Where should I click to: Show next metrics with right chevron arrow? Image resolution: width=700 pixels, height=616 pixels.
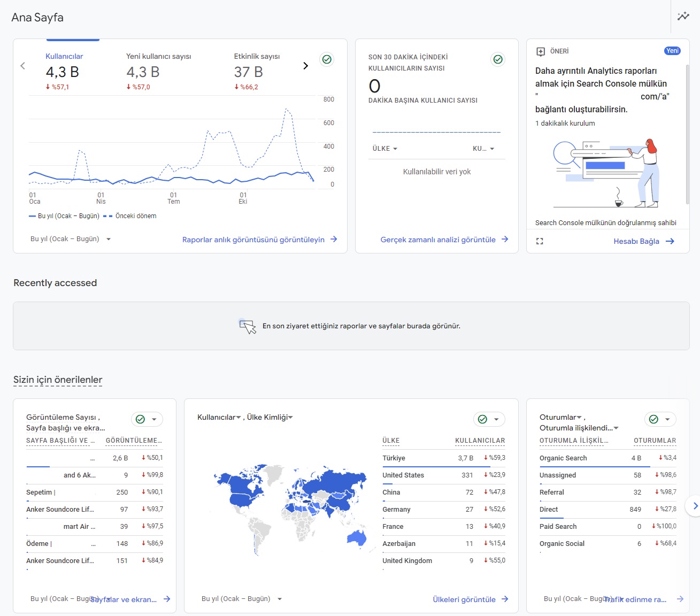tap(306, 66)
